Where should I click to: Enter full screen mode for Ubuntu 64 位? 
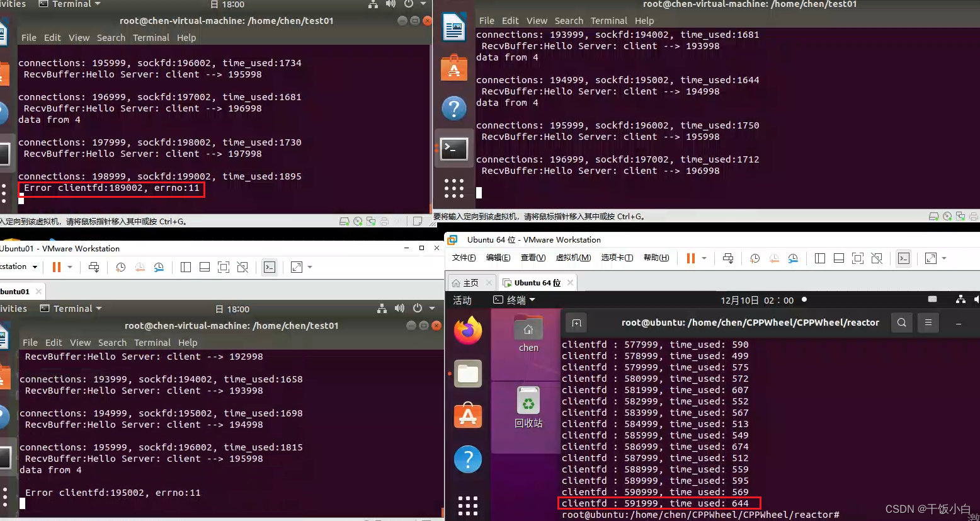858,258
